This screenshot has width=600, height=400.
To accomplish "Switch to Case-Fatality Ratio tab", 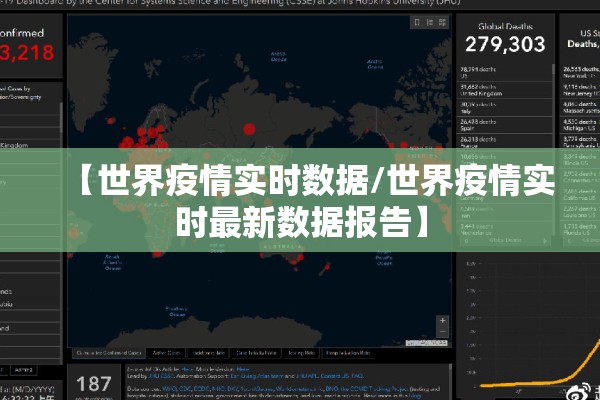I will pyautogui.click(x=256, y=353).
